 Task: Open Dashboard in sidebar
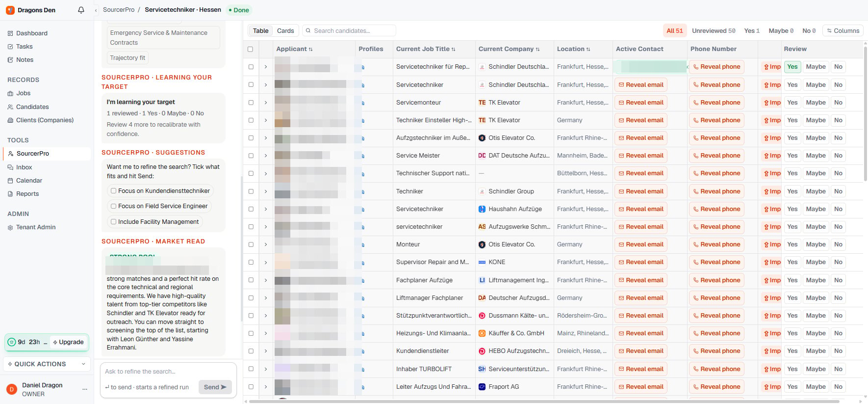pos(32,33)
